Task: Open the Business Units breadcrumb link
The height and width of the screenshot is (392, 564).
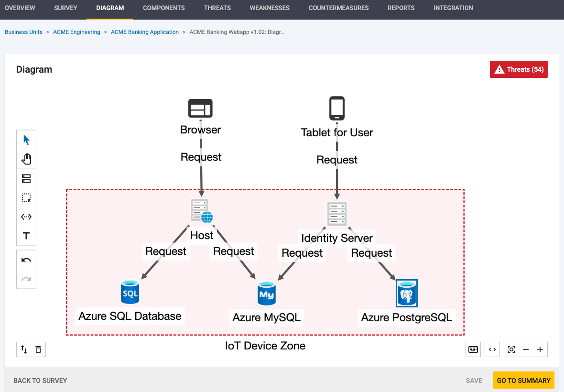Action: coord(23,32)
